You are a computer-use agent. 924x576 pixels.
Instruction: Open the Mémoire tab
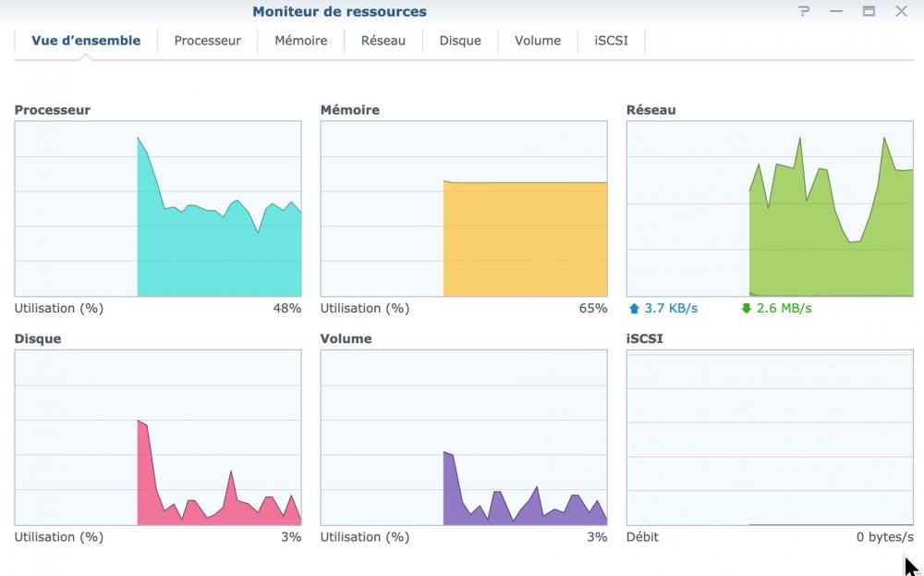click(301, 41)
